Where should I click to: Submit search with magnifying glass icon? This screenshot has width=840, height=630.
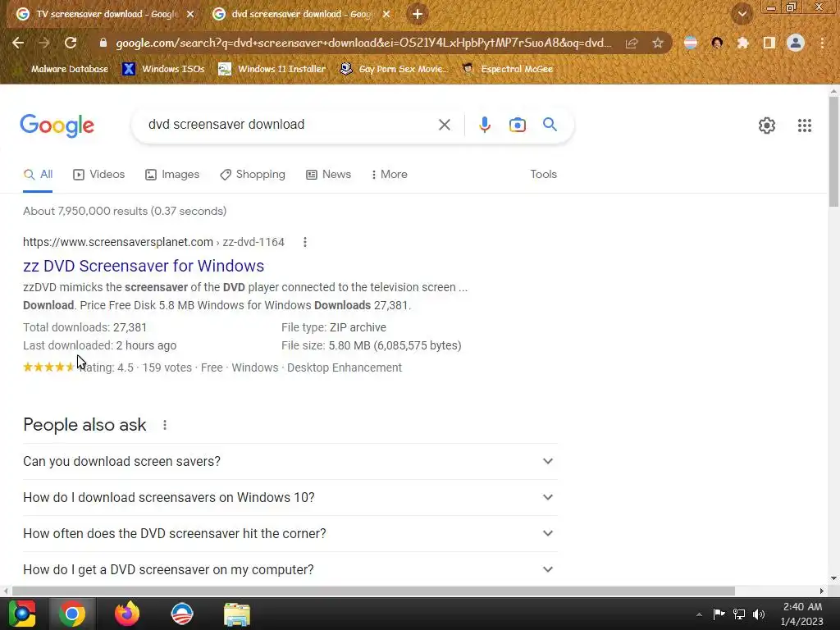[550, 125]
